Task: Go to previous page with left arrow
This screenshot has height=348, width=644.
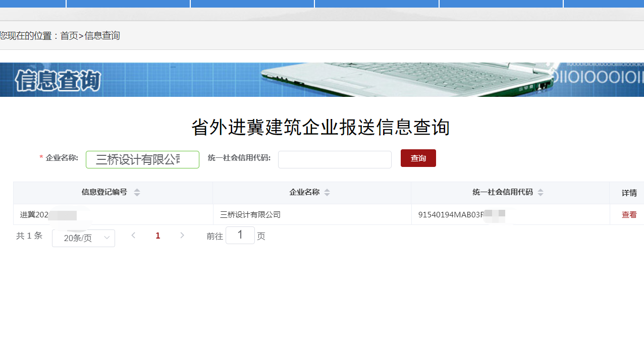Action: pyautogui.click(x=133, y=236)
